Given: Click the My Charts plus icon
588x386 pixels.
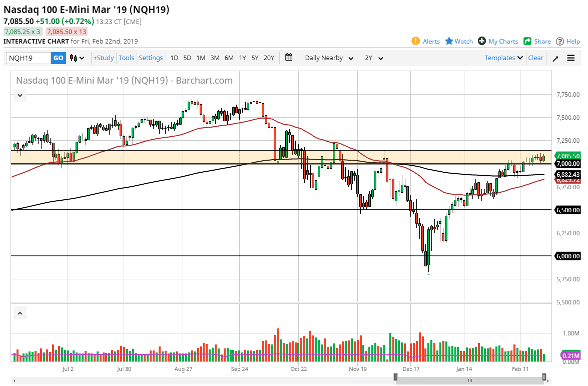Looking at the screenshot, I should 482,41.
